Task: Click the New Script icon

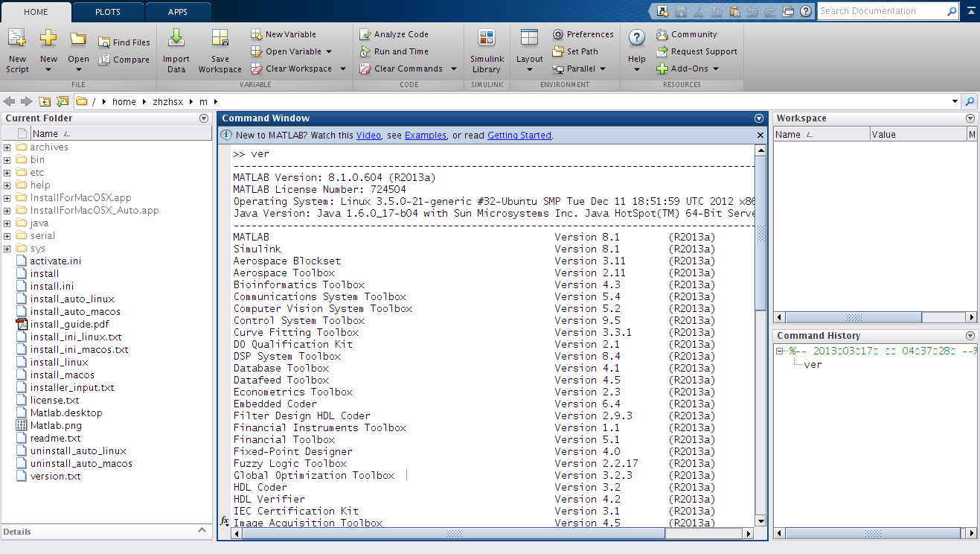Action: tap(17, 39)
